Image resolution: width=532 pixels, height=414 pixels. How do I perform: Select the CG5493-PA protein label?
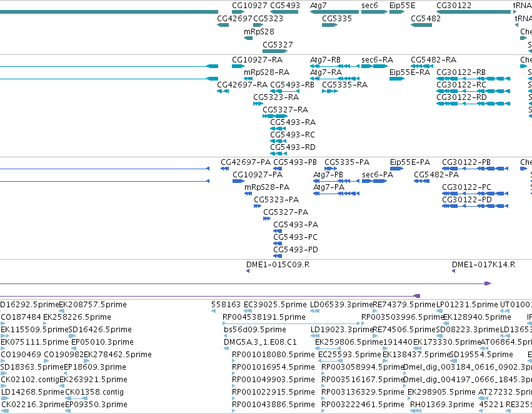click(296, 225)
